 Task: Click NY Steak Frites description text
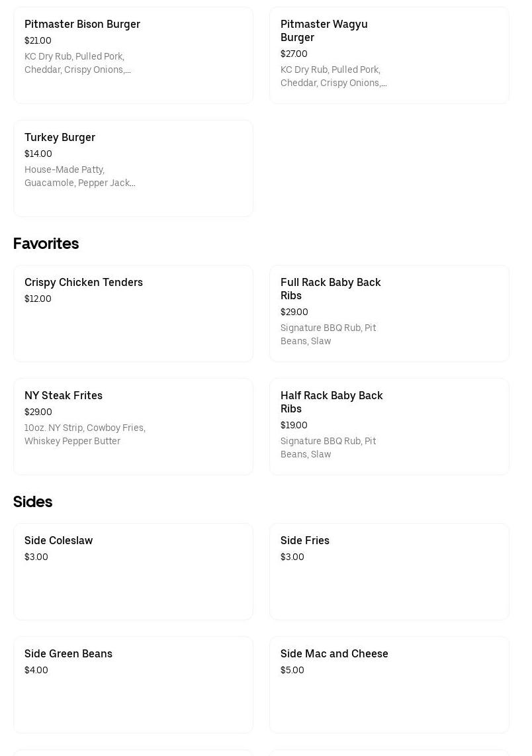85,434
